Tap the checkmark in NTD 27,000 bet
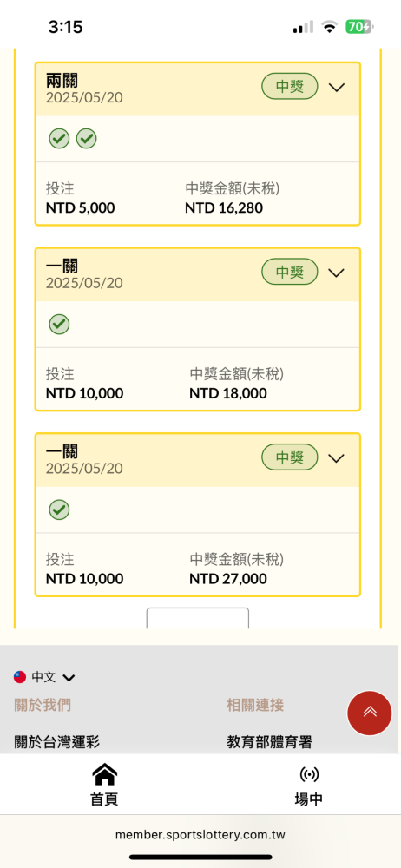Screen dimensions: 401x868 59,510
